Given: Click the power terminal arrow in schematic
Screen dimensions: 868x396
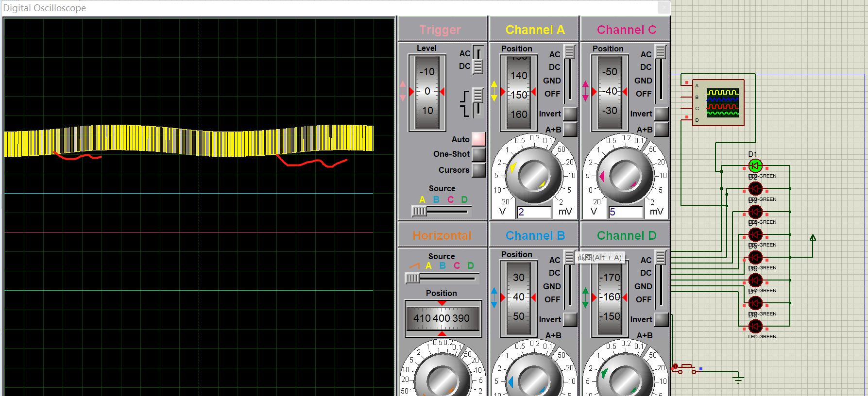Looking at the screenshot, I should coord(813,238).
